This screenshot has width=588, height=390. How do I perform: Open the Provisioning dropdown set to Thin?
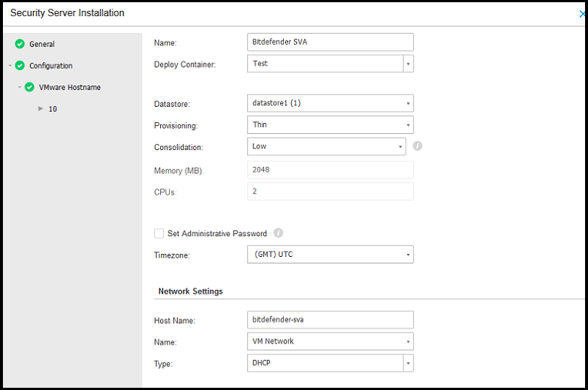point(408,125)
